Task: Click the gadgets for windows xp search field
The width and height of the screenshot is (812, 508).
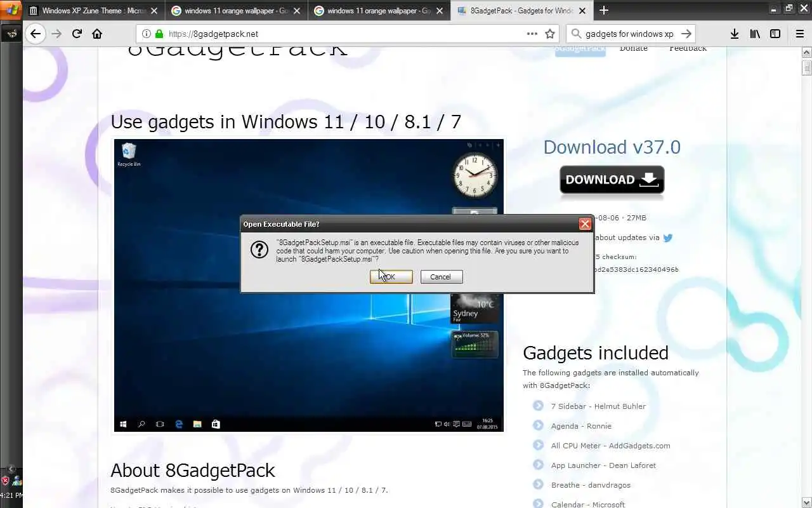Action: click(629, 34)
